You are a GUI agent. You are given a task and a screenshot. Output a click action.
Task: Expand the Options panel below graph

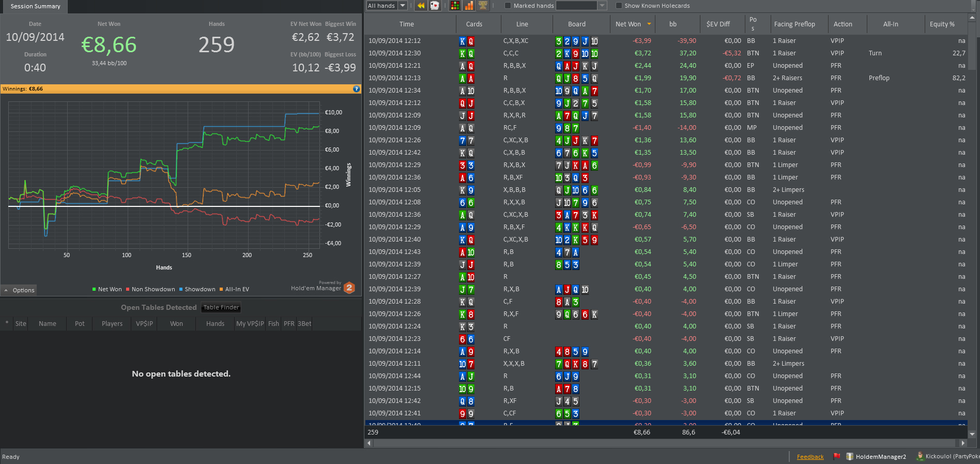(19, 290)
